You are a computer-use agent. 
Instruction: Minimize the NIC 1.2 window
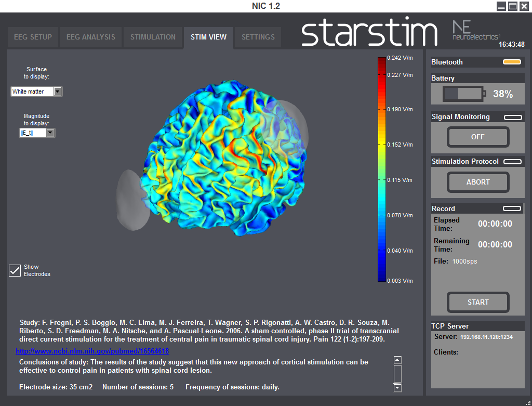point(501,6)
